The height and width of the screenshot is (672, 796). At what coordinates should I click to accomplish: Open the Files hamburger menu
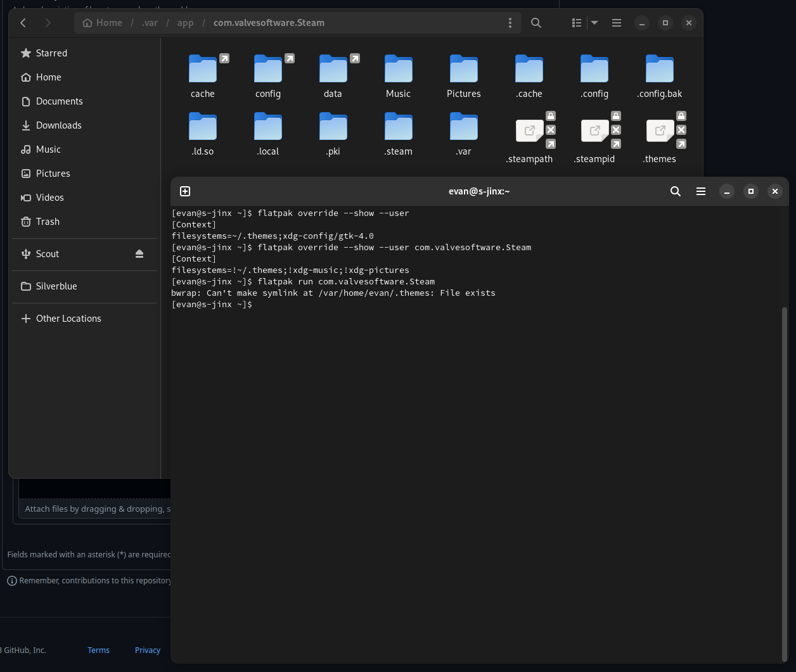click(x=616, y=22)
